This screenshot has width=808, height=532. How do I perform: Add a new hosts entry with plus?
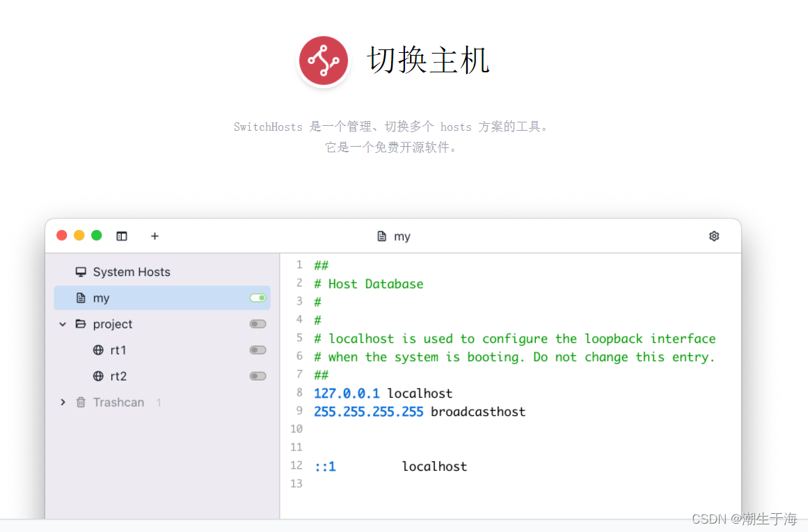(155, 236)
